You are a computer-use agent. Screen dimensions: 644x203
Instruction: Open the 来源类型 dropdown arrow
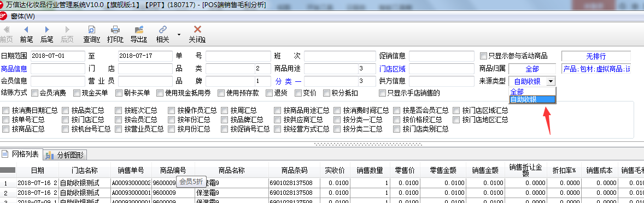point(551,81)
